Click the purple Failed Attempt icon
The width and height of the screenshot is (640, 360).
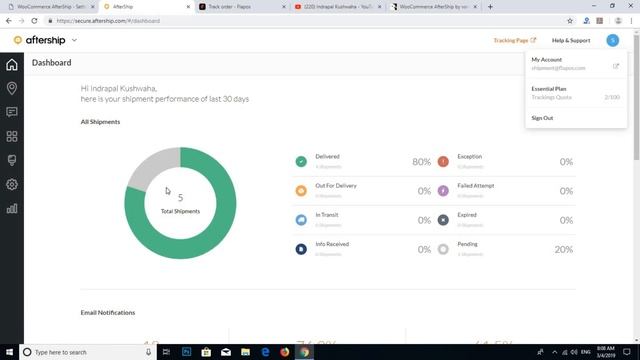point(443,191)
